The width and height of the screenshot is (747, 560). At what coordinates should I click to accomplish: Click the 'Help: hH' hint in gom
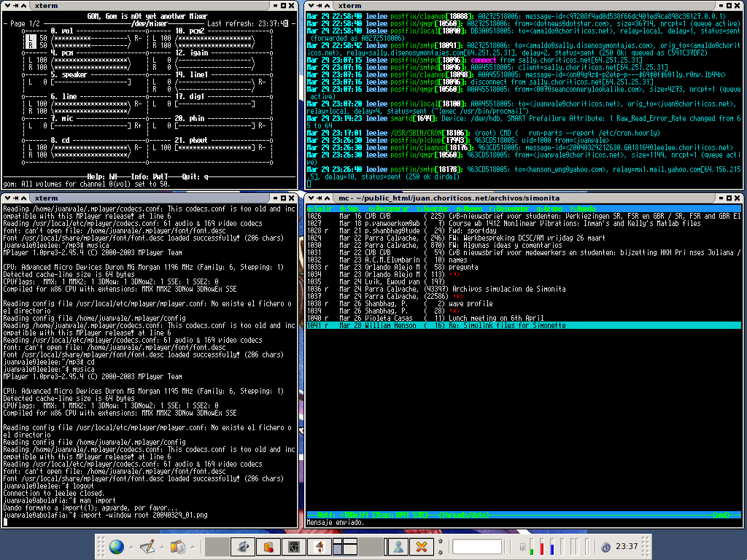[x=102, y=176]
